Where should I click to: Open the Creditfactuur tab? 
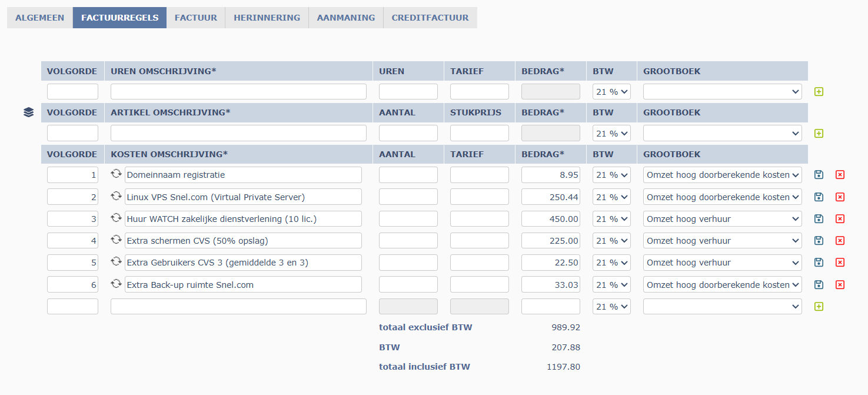430,18
